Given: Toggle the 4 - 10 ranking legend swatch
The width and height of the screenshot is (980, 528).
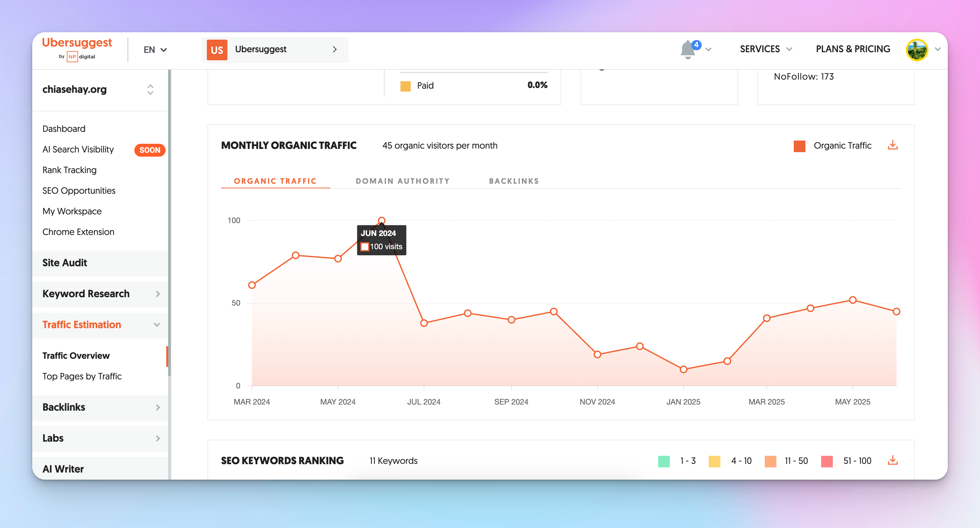Looking at the screenshot, I should (715, 461).
